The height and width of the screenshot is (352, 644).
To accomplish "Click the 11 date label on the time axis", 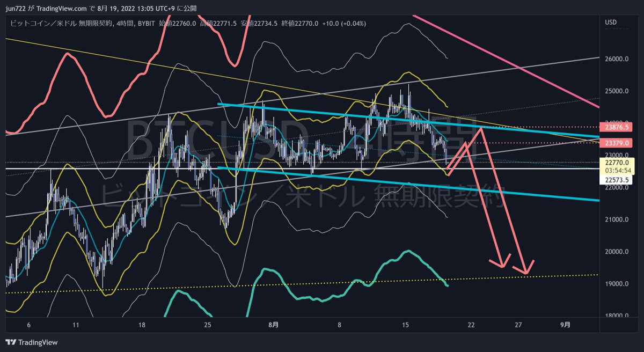I will (x=76, y=325).
